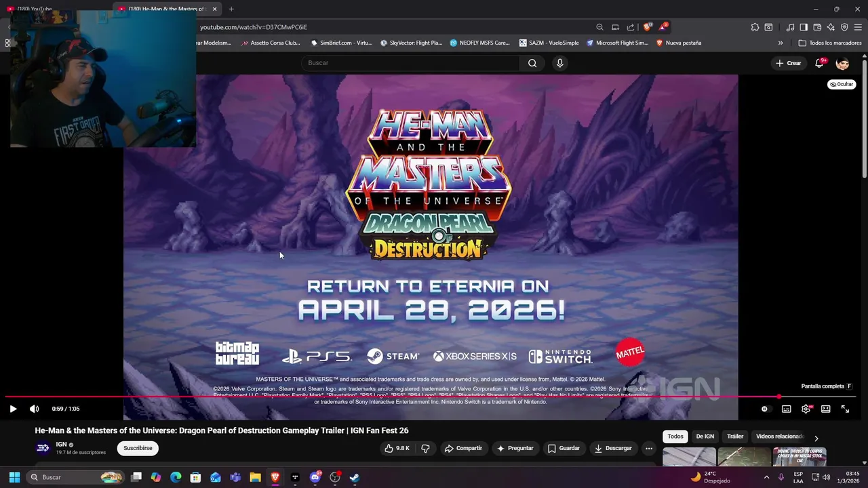
Task: Open YouTube notifications bell
Action: coord(819,63)
